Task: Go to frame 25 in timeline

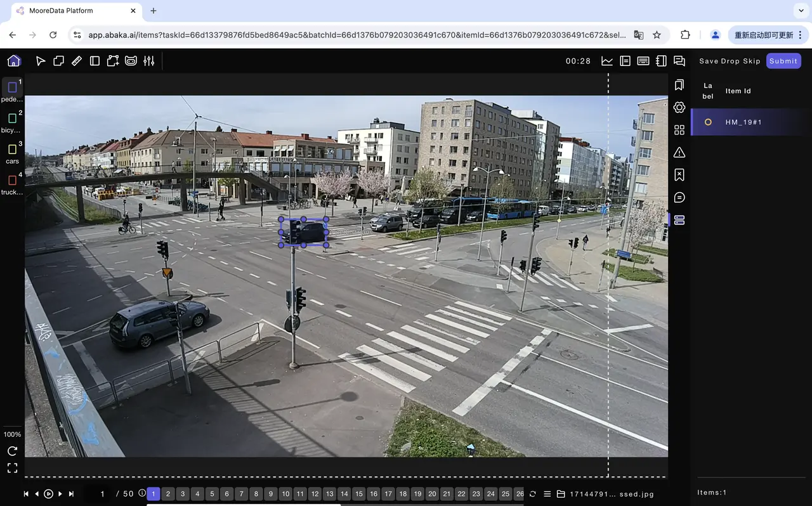Action: (506, 494)
